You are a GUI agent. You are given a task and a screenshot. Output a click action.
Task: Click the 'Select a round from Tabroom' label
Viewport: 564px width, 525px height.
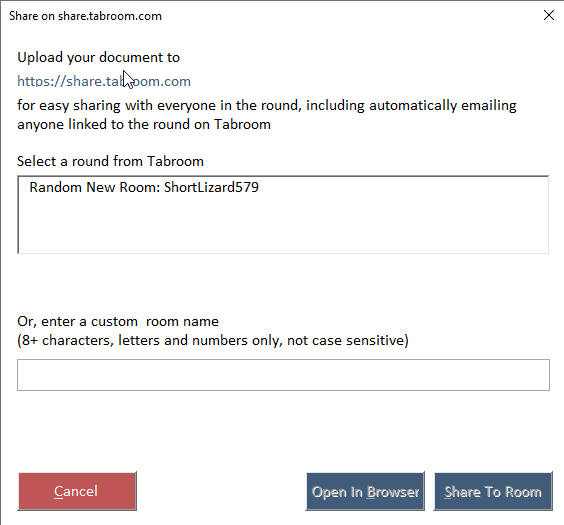(110, 161)
